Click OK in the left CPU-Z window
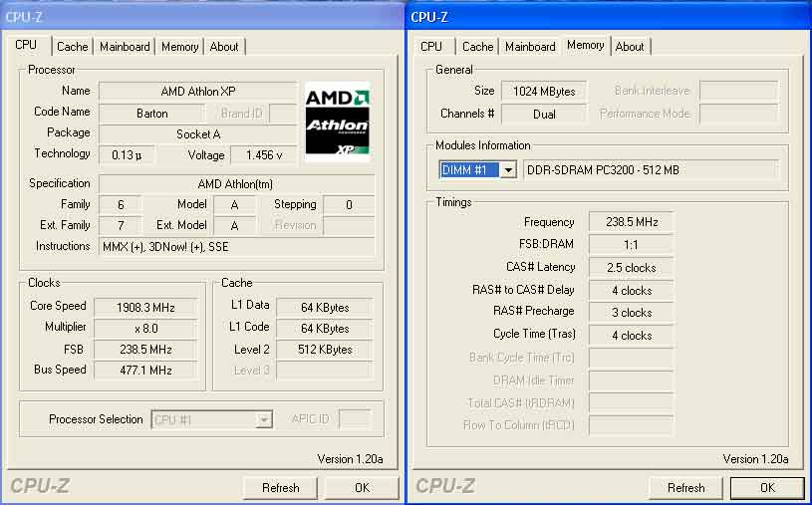 click(x=362, y=488)
